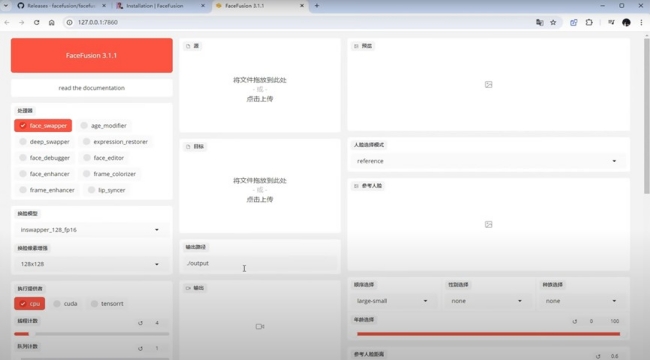Click the page vertical scrollbar
This screenshot has height=360, width=650.
pyautogui.click(x=646, y=116)
